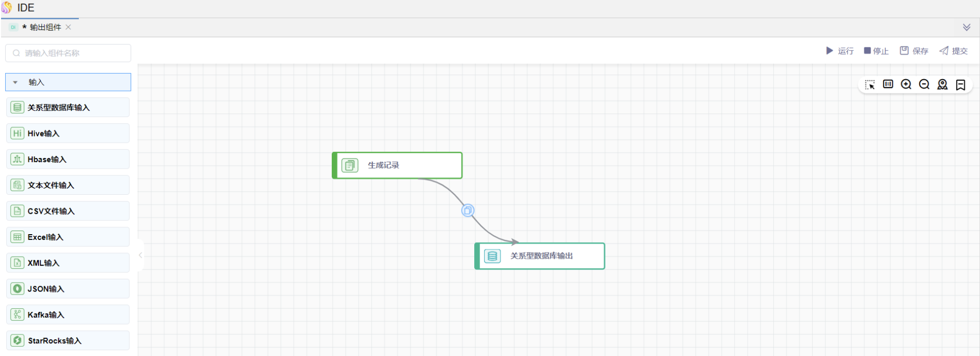The width and height of the screenshot is (980, 356).
Task: Submit the workflow with 提交
Action: (x=953, y=51)
